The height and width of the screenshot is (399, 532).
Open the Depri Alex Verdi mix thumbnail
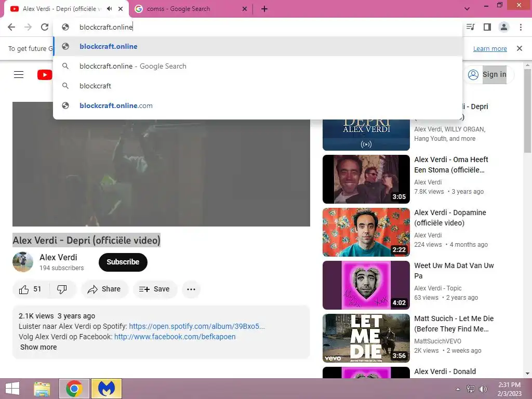(366, 135)
